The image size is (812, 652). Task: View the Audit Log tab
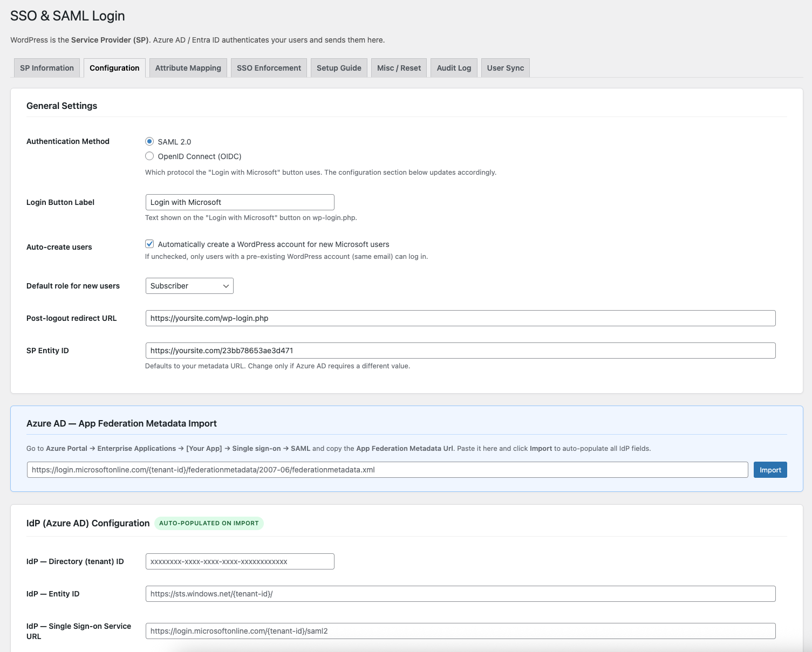(x=454, y=68)
